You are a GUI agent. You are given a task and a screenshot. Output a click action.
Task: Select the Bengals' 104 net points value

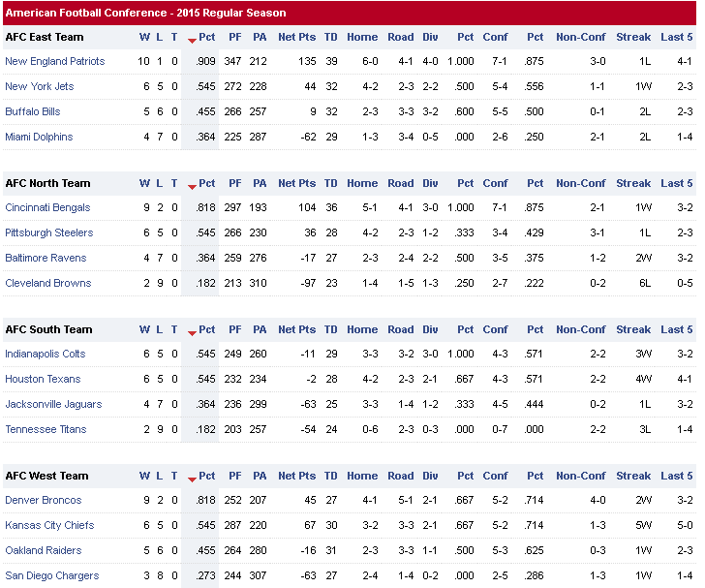307,207
